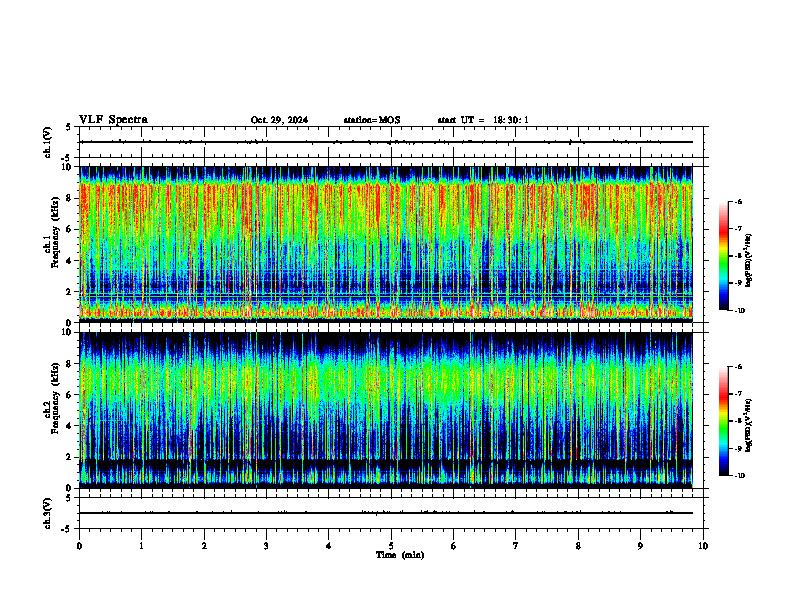Click the "6" kHz tick on ch.2 frequency axis
Viewport: 792px width, 612px height.
[x=69, y=395]
